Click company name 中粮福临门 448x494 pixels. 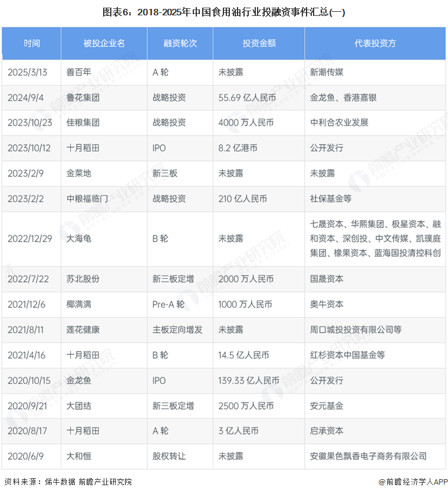87,199
